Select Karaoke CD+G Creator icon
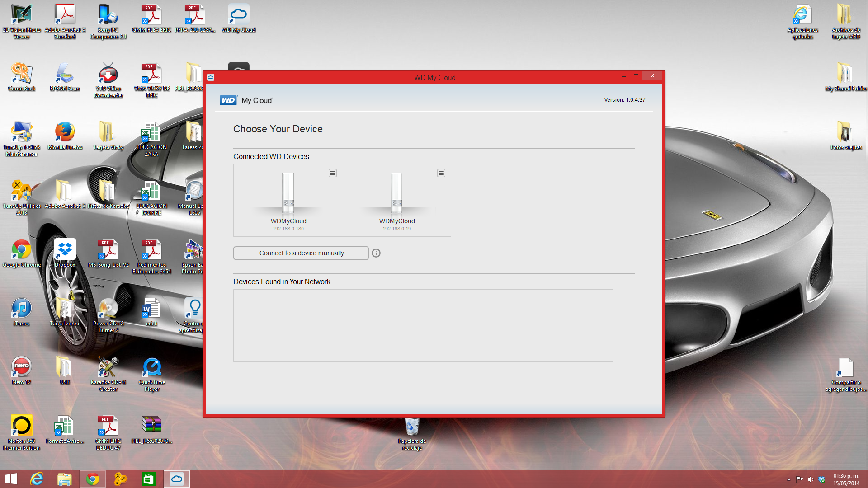Screen dimensions: 868x488 coord(108,374)
